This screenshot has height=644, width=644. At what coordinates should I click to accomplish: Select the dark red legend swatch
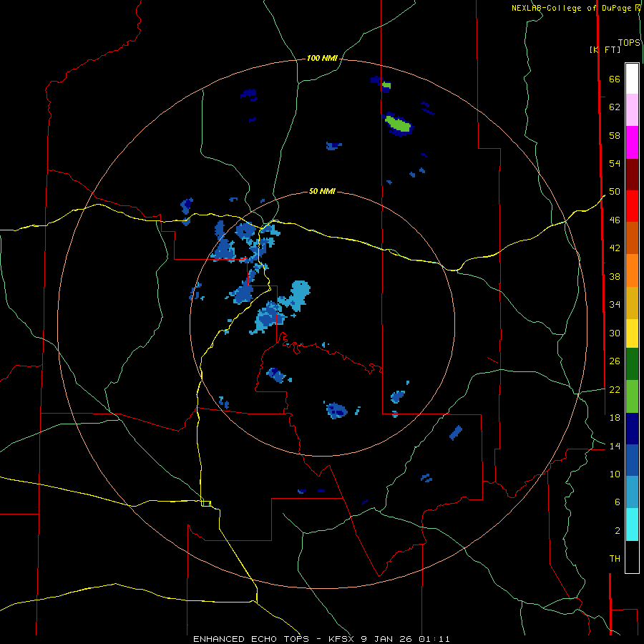pyautogui.click(x=632, y=175)
